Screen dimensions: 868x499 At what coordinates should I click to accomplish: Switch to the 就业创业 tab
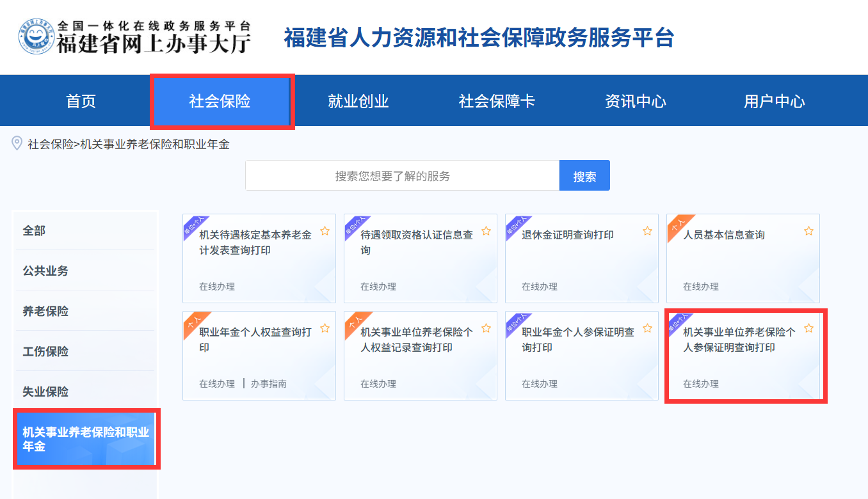click(358, 101)
